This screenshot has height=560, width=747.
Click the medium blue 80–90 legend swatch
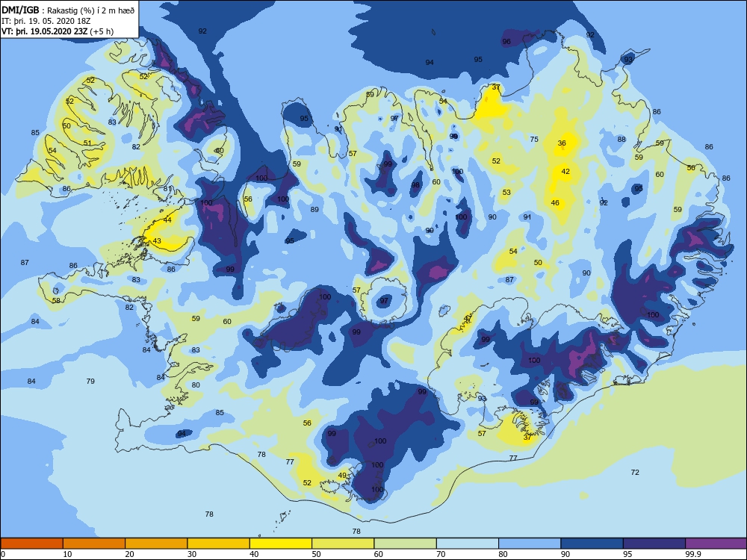[530, 544]
